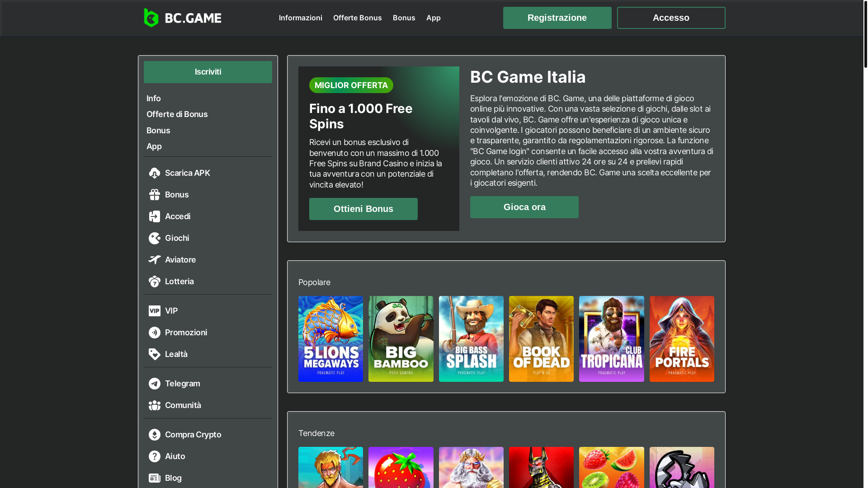Open the warrior game in Tendenze

tap(331, 468)
